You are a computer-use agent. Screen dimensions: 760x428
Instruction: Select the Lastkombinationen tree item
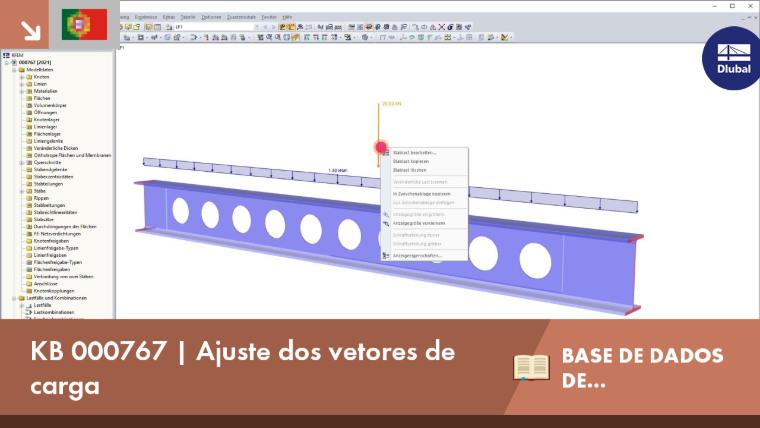54,313
